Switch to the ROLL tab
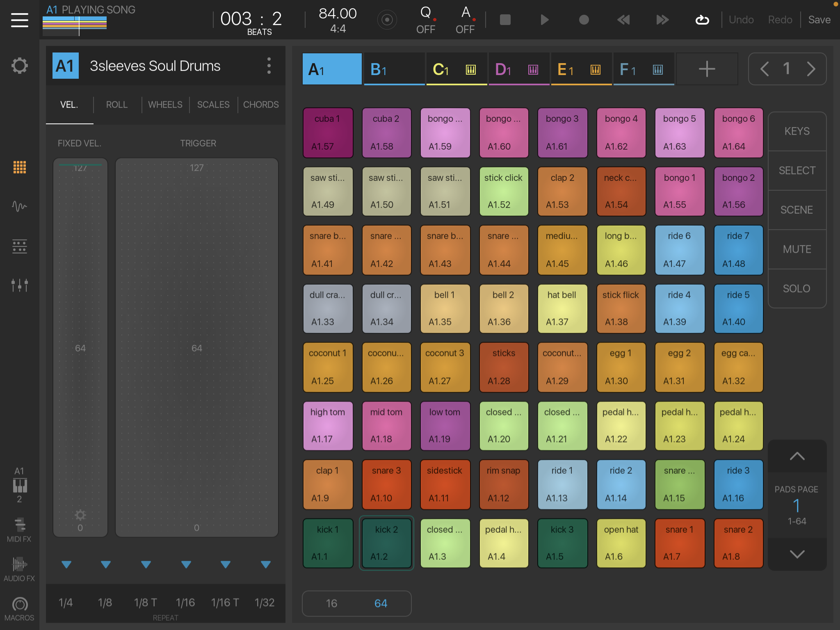Viewport: 840px width, 630px height. (117, 105)
